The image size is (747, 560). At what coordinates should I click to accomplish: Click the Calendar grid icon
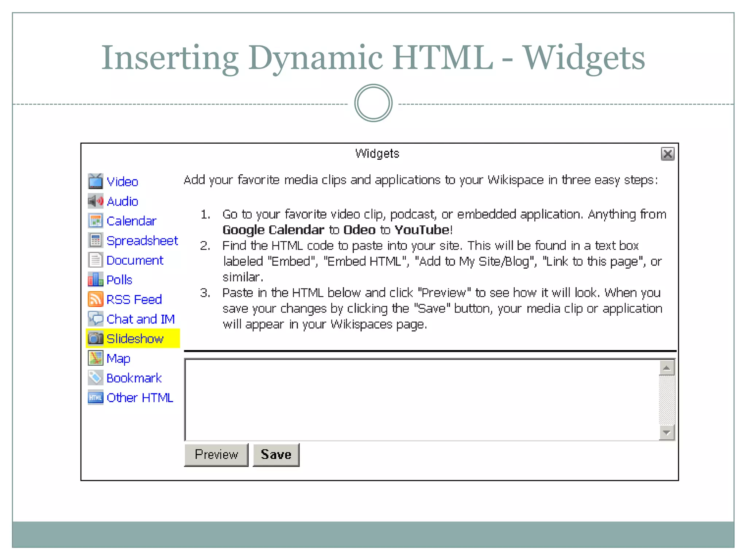96,221
